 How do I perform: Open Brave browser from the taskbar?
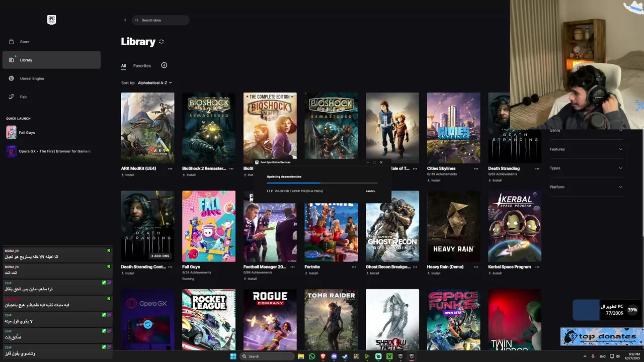click(323, 356)
